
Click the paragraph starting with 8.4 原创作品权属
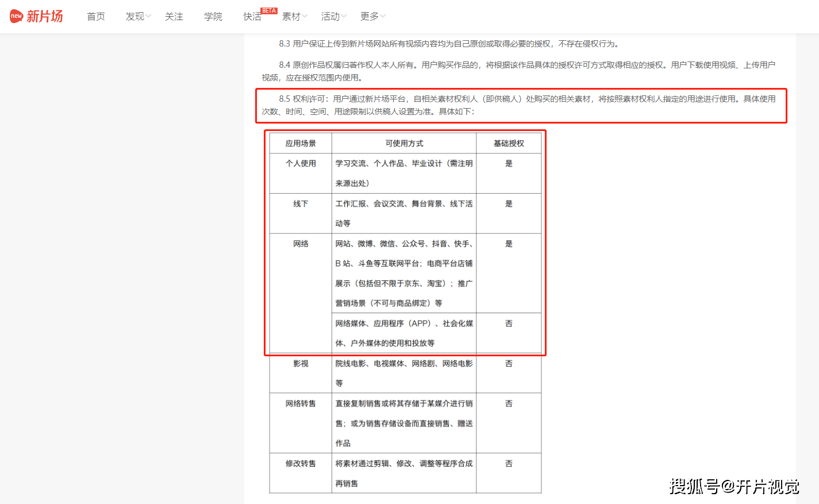(518, 71)
